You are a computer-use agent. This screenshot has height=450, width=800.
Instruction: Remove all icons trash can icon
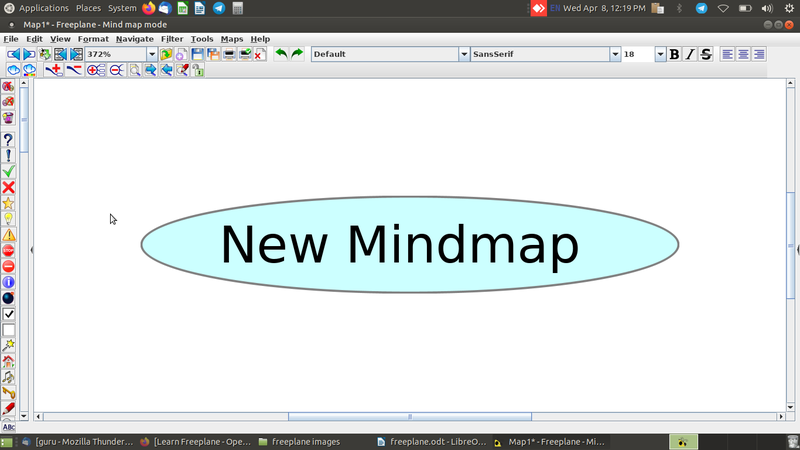[x=8, y=118]
